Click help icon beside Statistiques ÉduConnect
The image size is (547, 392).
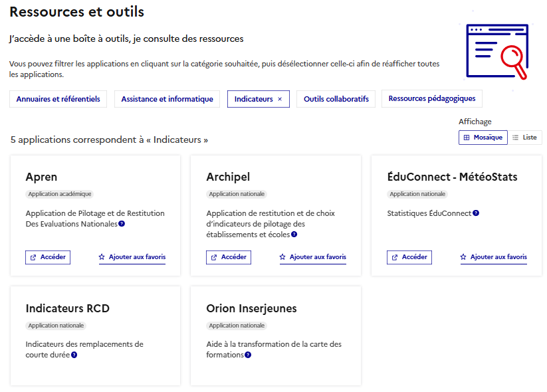pyautogui.click(x=476, y=213)
